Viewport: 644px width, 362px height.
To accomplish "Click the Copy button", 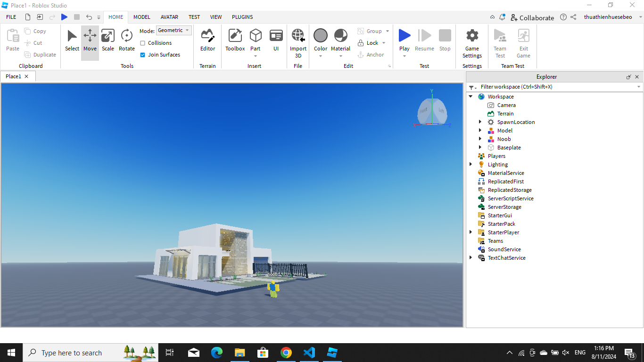I will 35,31.
